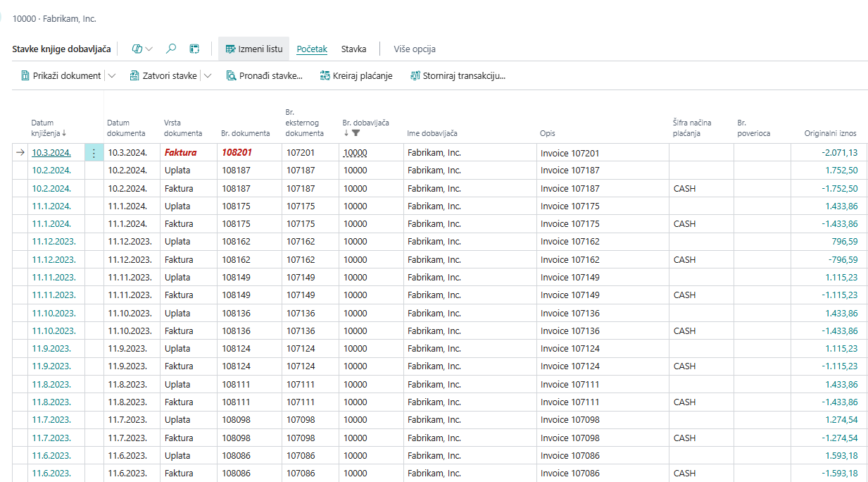Open the Stavka tab

tap(353, 49)
